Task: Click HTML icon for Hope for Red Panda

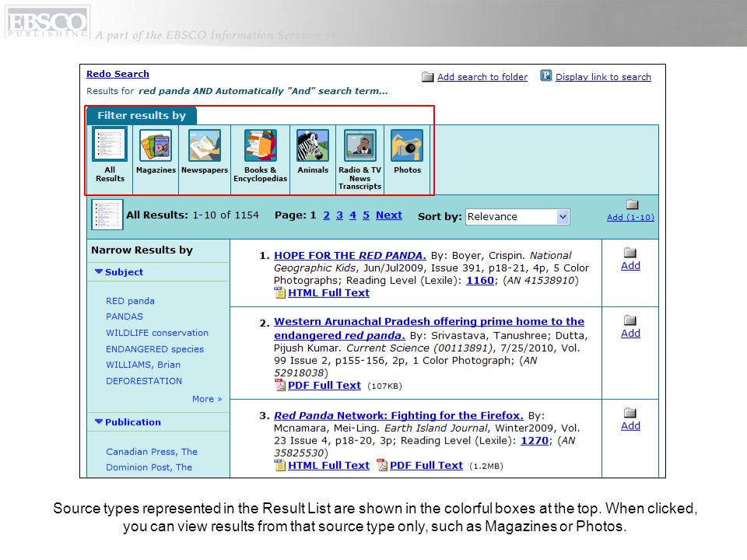Action: pos(279,292)
